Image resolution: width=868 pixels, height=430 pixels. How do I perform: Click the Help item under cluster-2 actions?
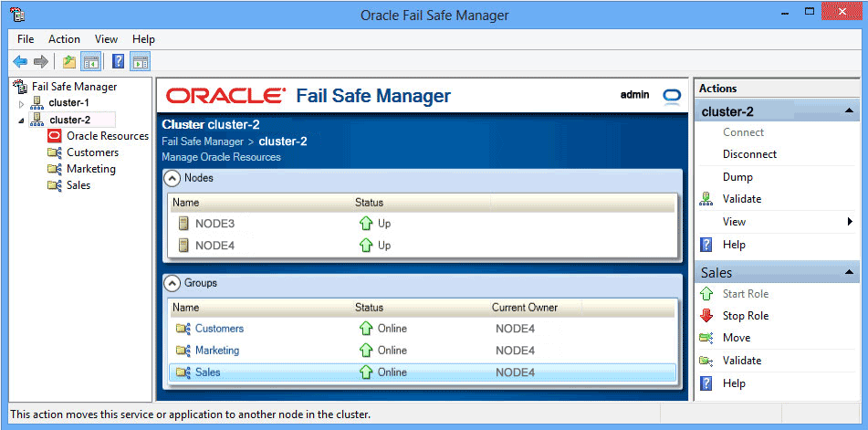pyautogui.click(x=734, y=245)
